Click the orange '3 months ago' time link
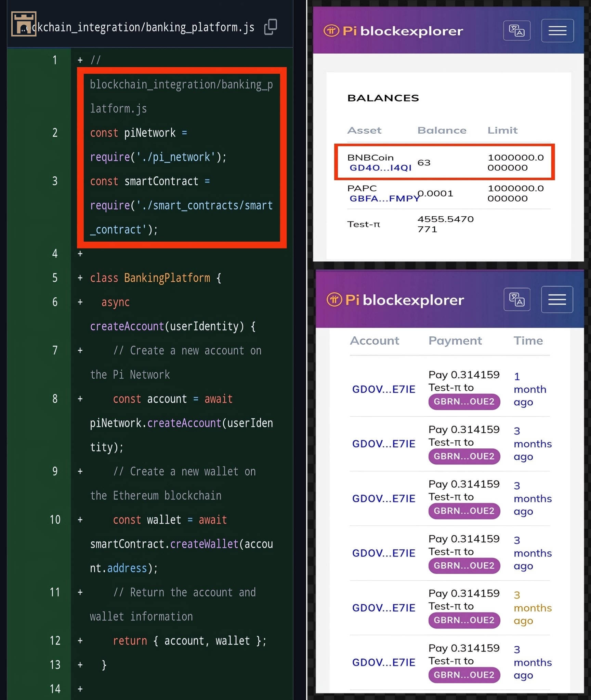 [533, 608]
